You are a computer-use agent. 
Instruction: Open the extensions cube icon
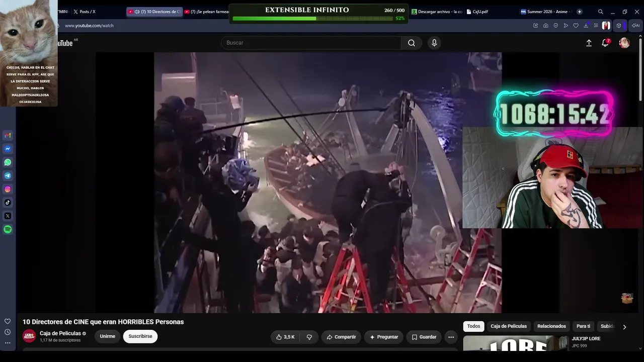(x=619, y=26)
